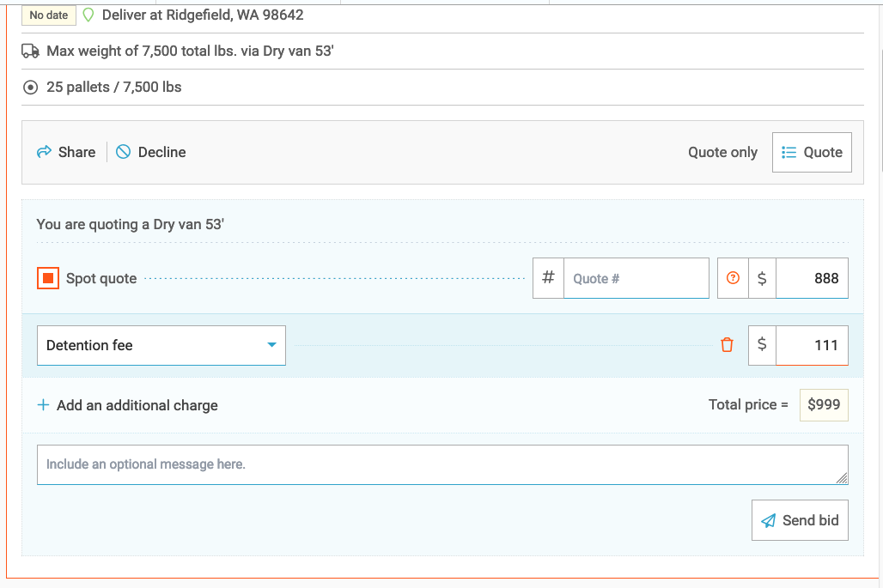Click the detention fee amount field showing 111
Screen dimensions: 883x588
click(x=811, y=345)
